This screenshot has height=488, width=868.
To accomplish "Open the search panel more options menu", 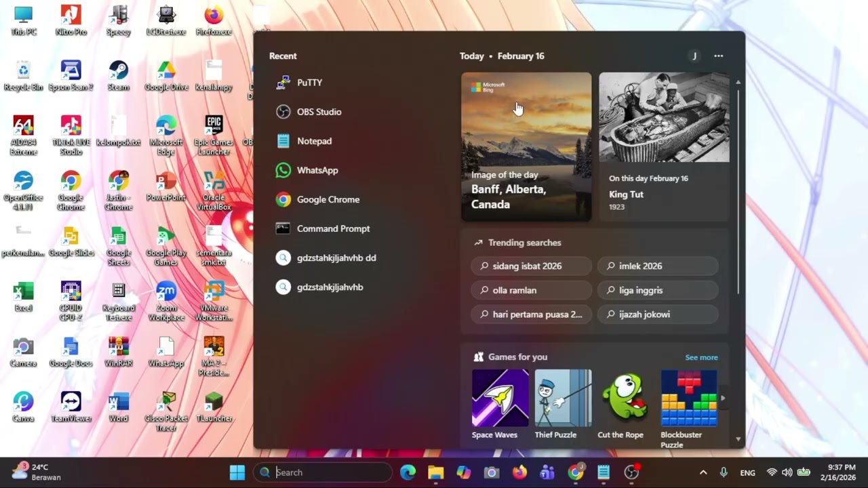I will 719,56.
